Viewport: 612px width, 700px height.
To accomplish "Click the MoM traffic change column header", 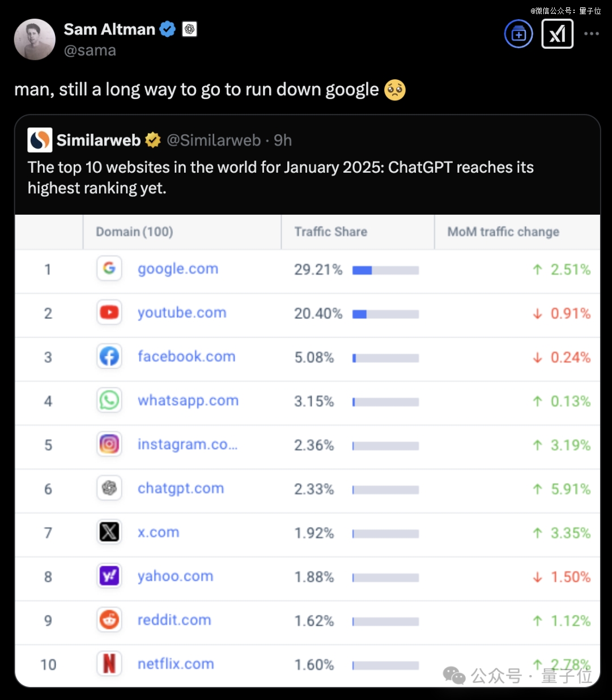I will pos(503,232).
